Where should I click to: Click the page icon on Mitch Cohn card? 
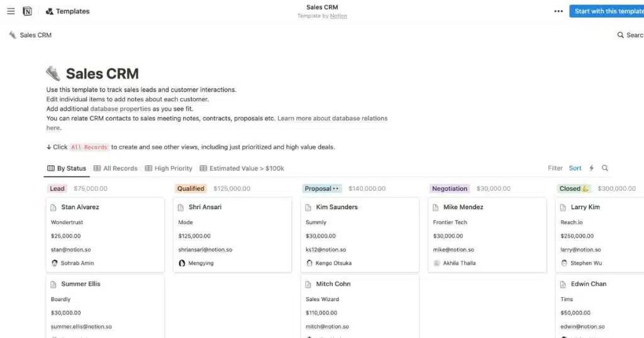[308, 284]
